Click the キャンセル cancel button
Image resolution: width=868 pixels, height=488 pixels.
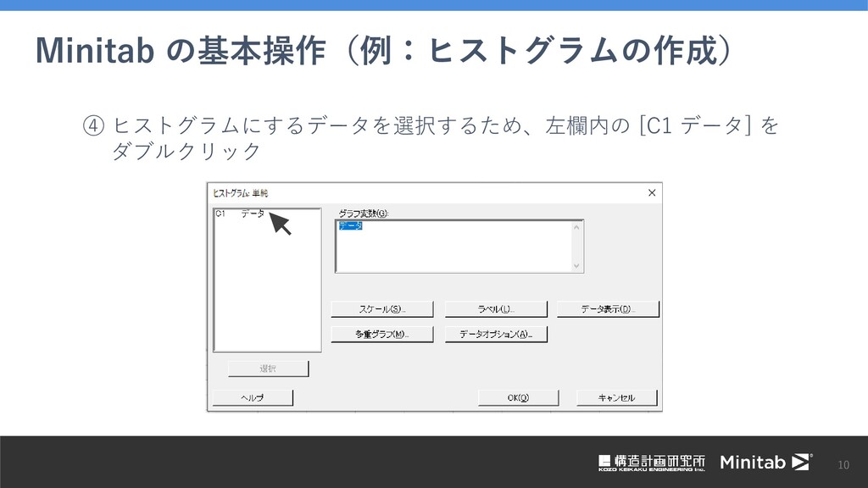tap(617, 398)
